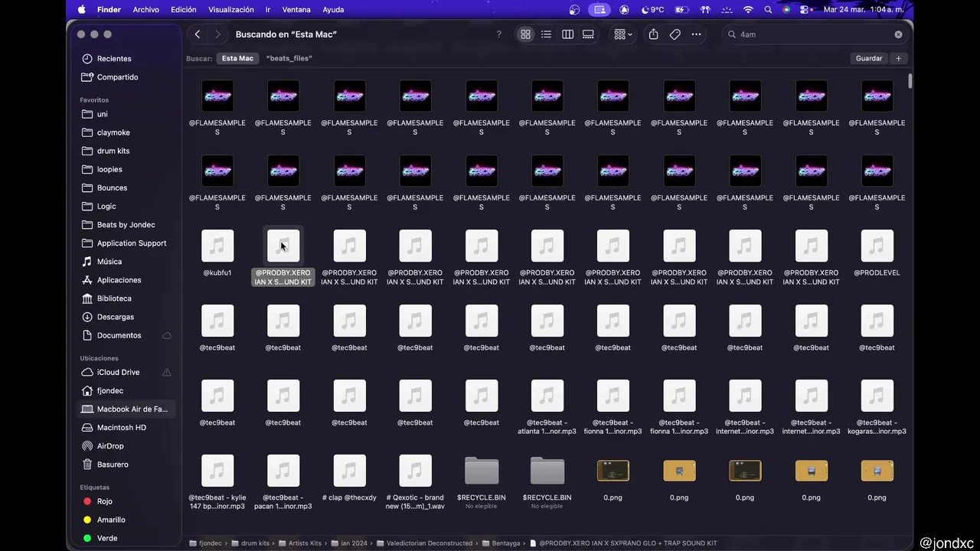980x551 pixels.
Task: Open the Archivo menu
Action: [145, 10]
